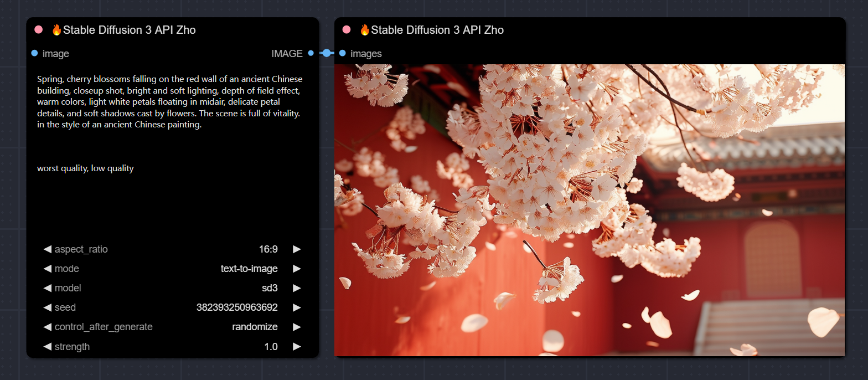The width and height of the screenshot is (868, 380).
Task: Open model sd3 dropdown value
Action: pyautogui.click(x=270, y=288)
